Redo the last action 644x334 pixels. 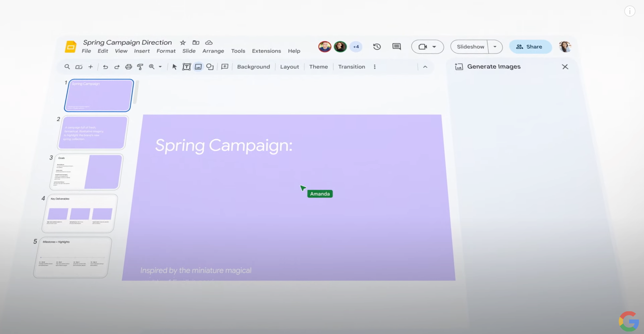click(117, 67)
